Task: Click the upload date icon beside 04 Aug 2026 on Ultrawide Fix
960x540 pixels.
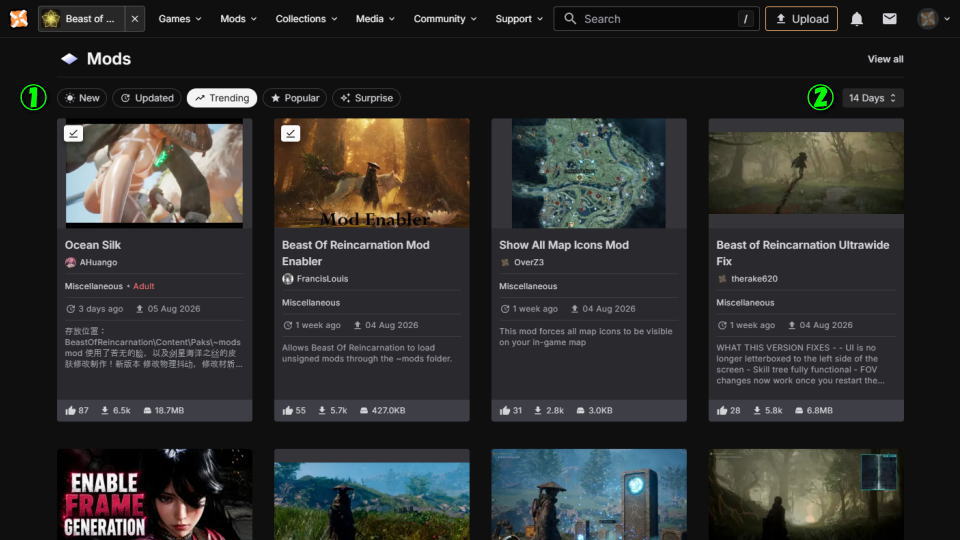Action: (792, 325)
